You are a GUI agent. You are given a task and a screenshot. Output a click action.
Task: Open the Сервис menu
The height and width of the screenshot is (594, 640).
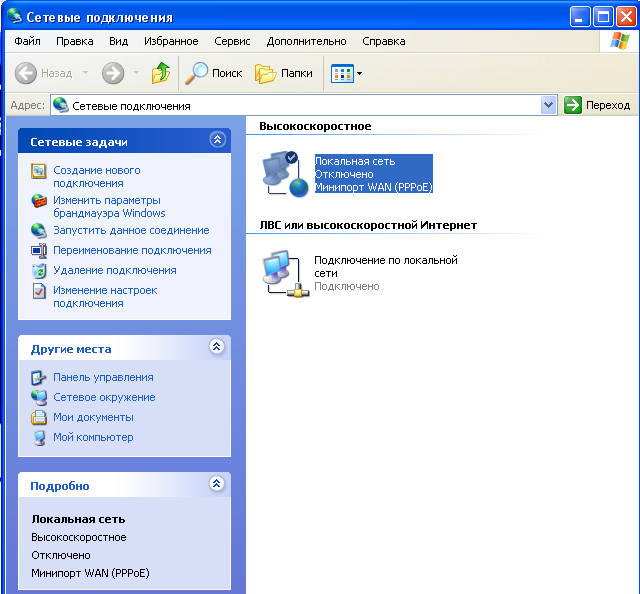coord(232,41)
